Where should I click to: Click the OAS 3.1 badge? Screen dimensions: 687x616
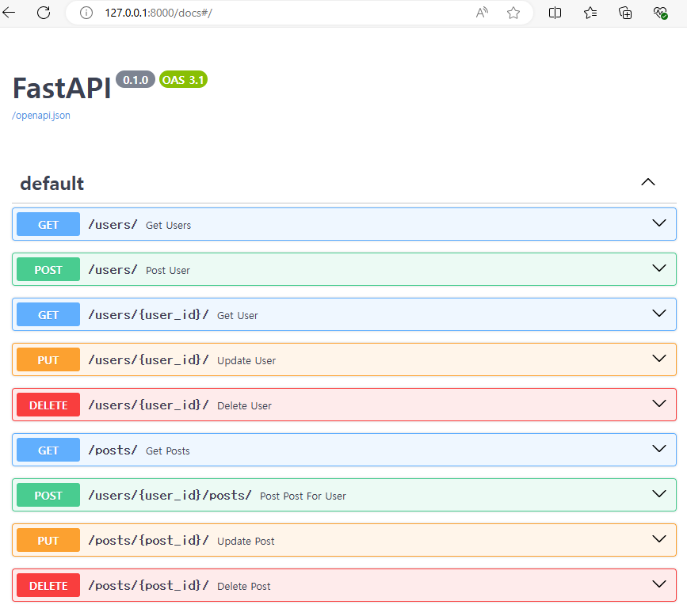(x=183, y=80)
